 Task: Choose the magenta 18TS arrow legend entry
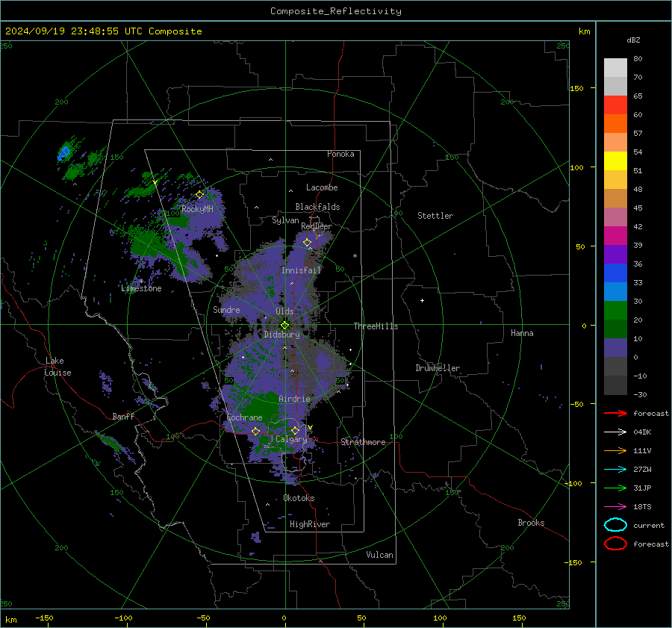615,507
